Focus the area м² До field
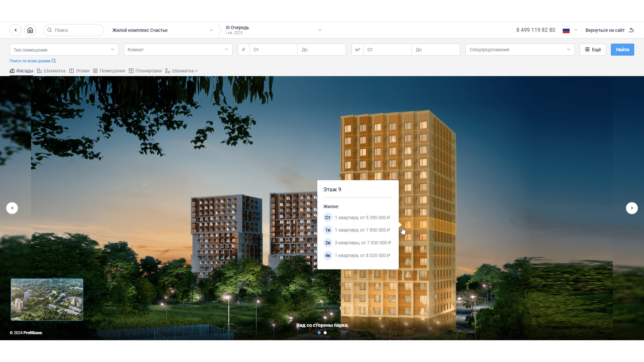The image size is (644, 362). (x=436, y=50)
